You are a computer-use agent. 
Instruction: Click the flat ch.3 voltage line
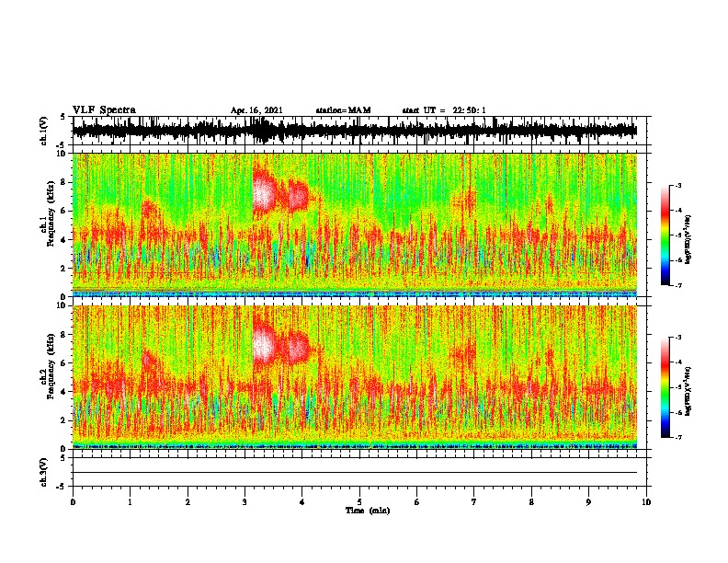tap(355, 473)
